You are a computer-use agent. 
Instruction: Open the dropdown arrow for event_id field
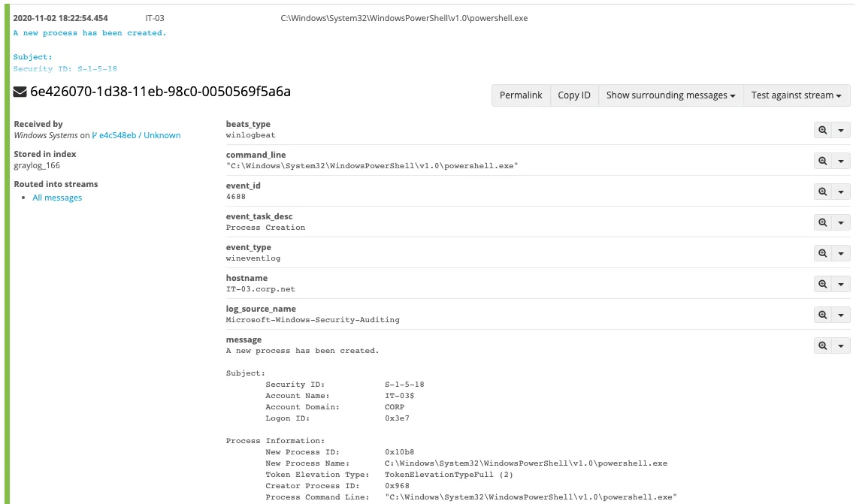tap(841, 192)
